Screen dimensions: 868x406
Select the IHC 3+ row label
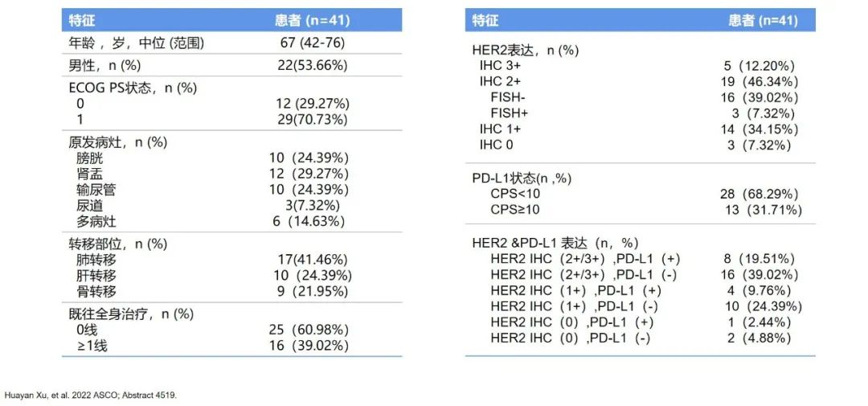(x=500, y=66)
